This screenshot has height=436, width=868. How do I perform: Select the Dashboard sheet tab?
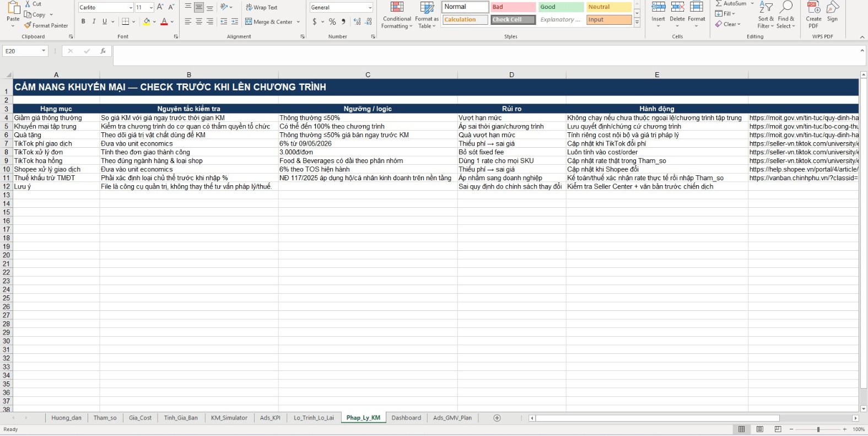[x=406, y=418]
